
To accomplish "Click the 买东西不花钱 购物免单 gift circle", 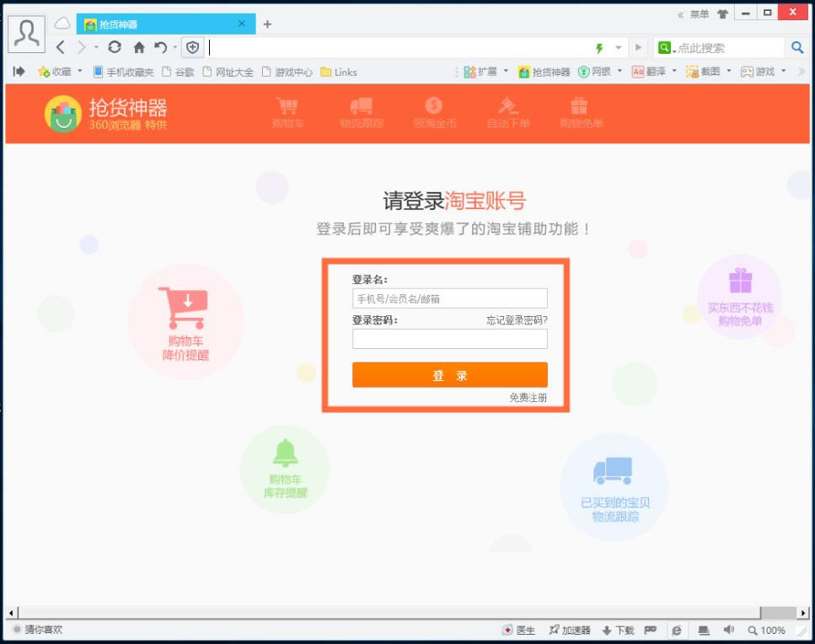I will pos(740,298).
